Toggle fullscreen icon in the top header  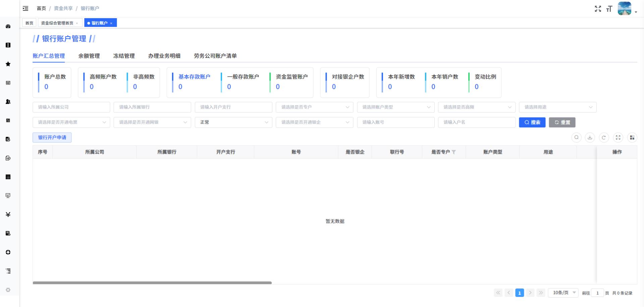pyautogui.click(x=598, y=9)
